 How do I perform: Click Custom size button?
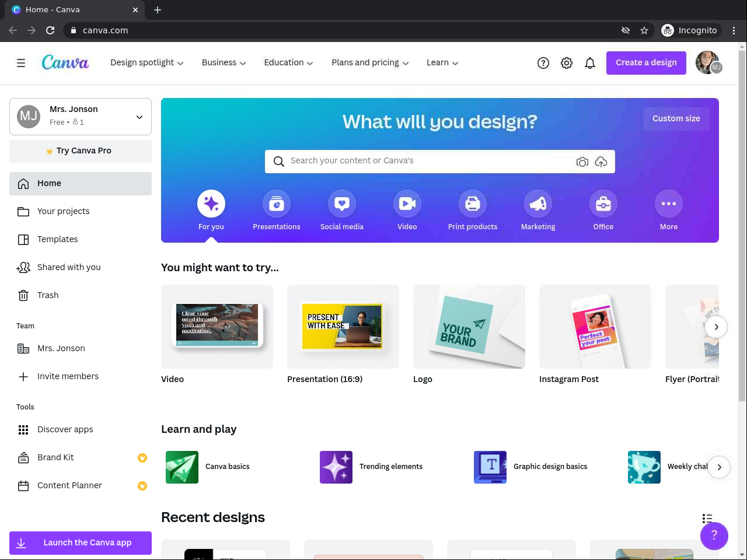676,119
